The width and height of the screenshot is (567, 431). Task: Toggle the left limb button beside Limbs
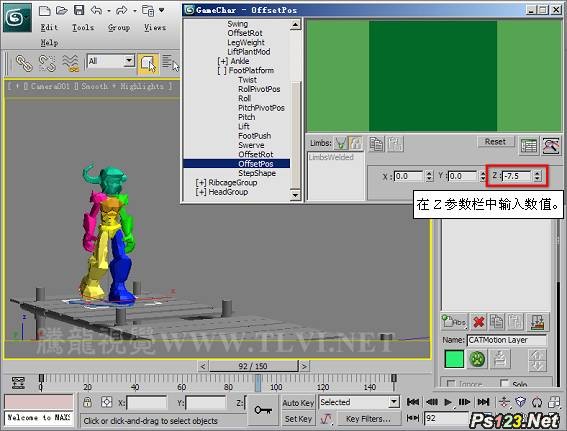click(340, 144)
